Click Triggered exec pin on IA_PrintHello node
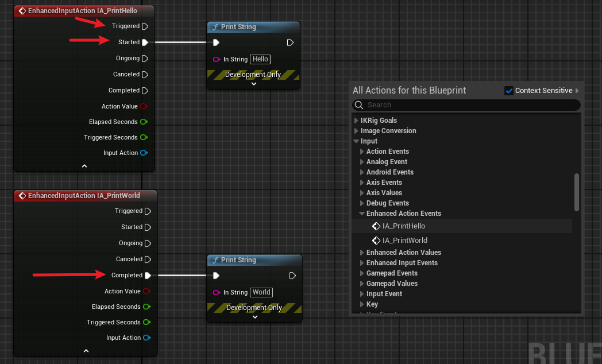 145,26
